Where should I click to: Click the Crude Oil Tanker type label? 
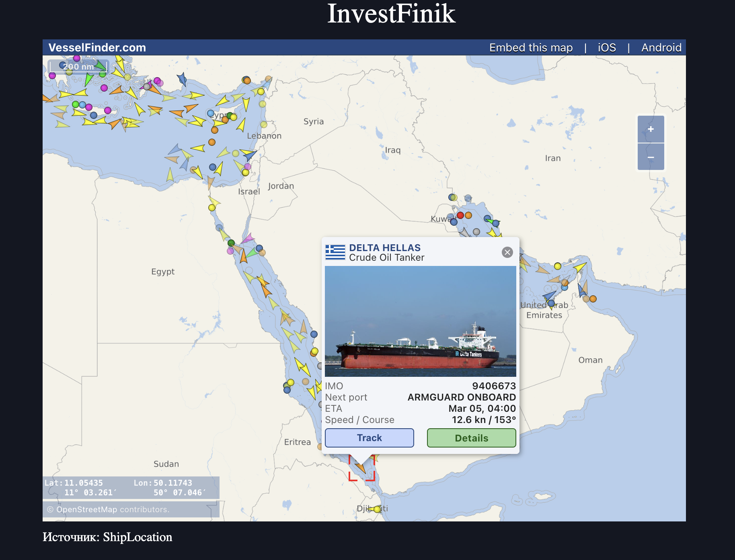click(386, 258)
